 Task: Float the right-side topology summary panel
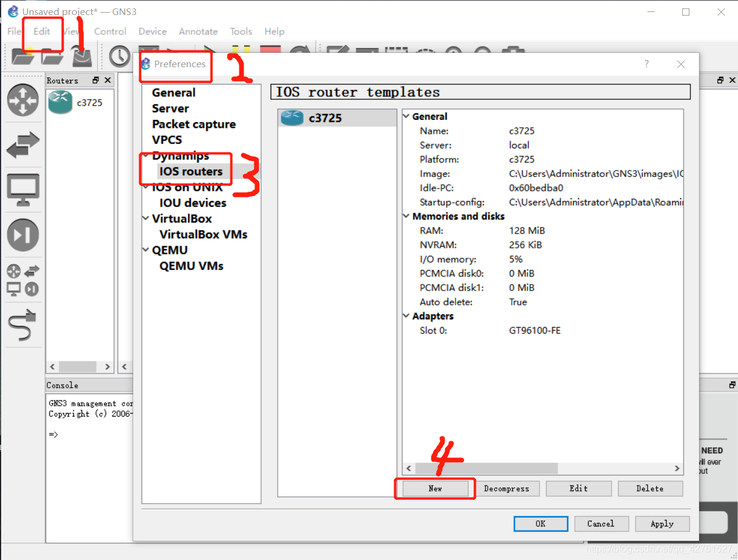[x=721, y=80]
